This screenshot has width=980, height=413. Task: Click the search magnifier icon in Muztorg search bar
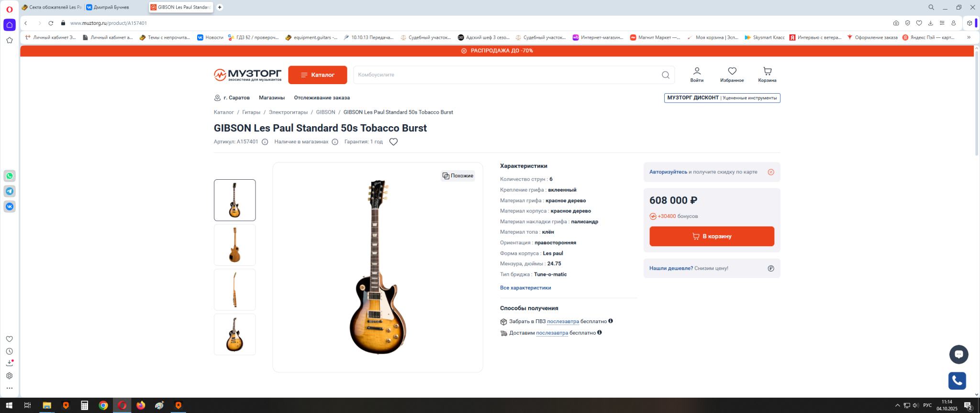pyautogui.click(x=665, y=75)
